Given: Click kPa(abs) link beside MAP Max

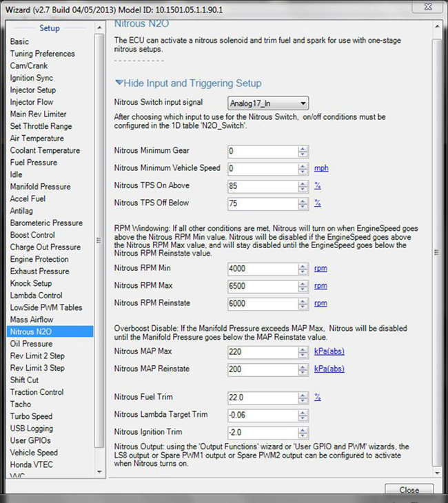Looking at the screenshot, I should [329, 351].
